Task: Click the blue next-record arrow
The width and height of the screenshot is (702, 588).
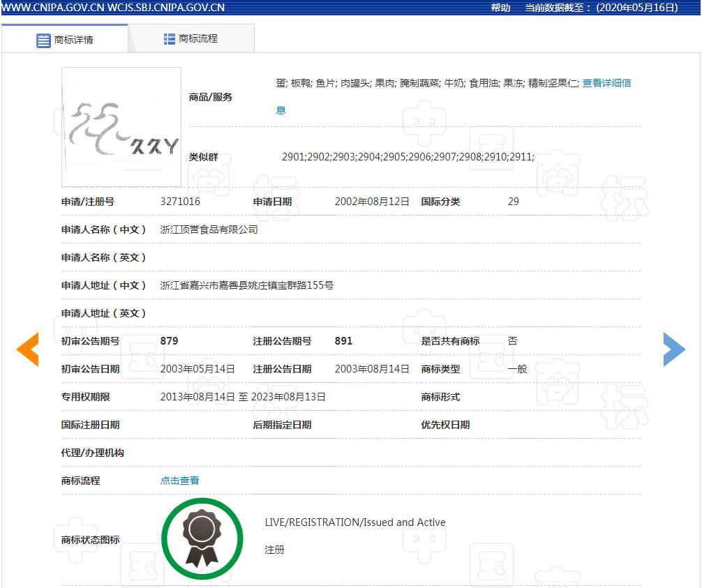Action: [674, 349]
